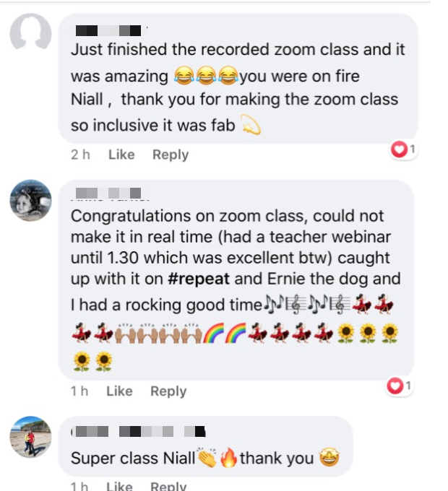Click the 1 h timestamp on Congratulations comment
The height and width of the screenshot is (491, 448).
click(x=79, y=391)
